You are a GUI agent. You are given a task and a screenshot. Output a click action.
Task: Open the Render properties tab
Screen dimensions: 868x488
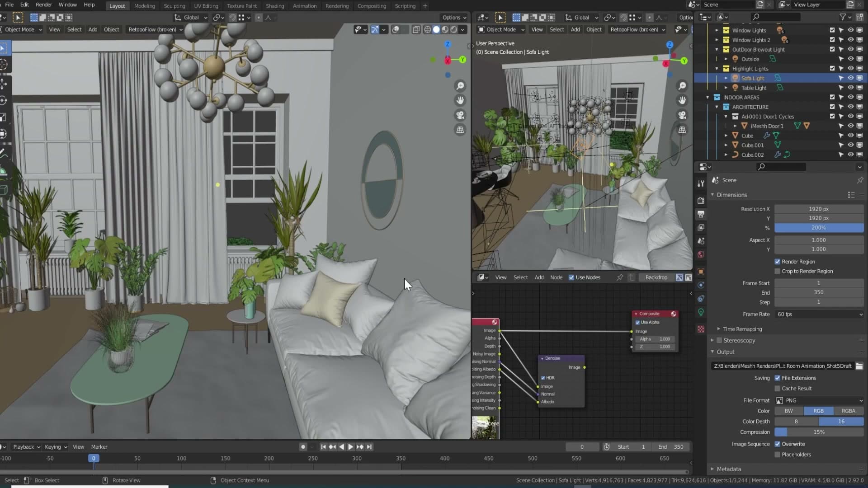tap(701, 200)
